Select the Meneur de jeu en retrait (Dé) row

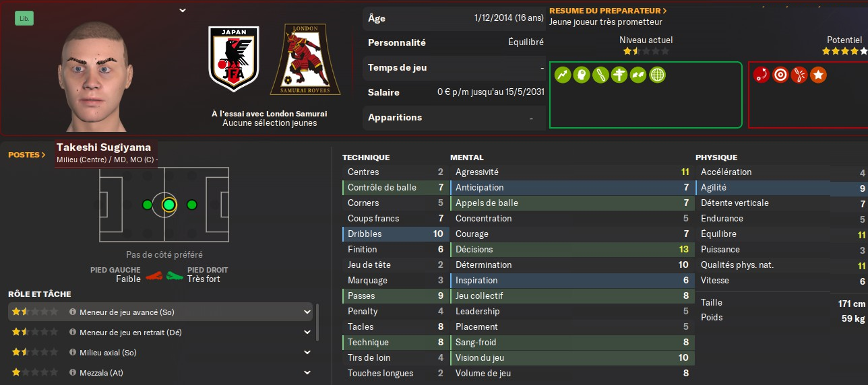(x=160, y=332)
